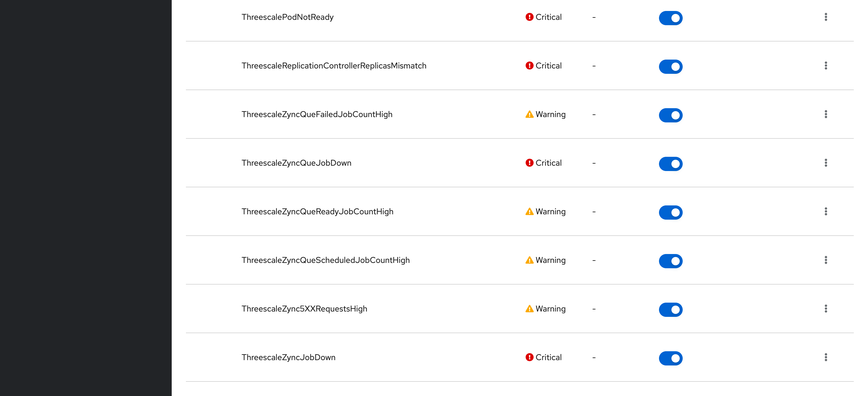Viewport: 868px width, 396px height.
Task: Click Warning severity icon for ThreescaleZync5XXRequestsHigh
Action: [x=529, y=309]
